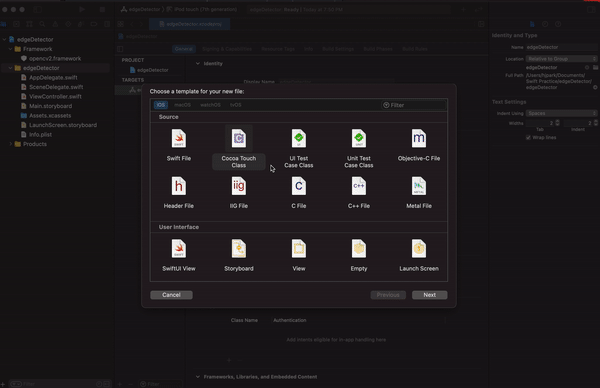Open the search navigator icon
The width and height of the screenshot is (600, 388).
tap(42, 24)
